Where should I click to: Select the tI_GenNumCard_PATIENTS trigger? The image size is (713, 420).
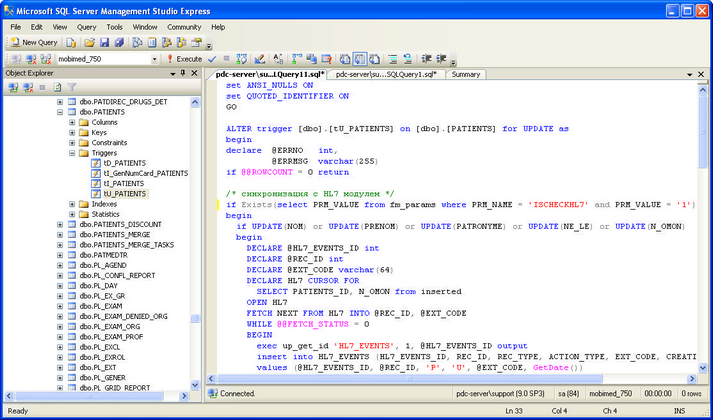145,173
